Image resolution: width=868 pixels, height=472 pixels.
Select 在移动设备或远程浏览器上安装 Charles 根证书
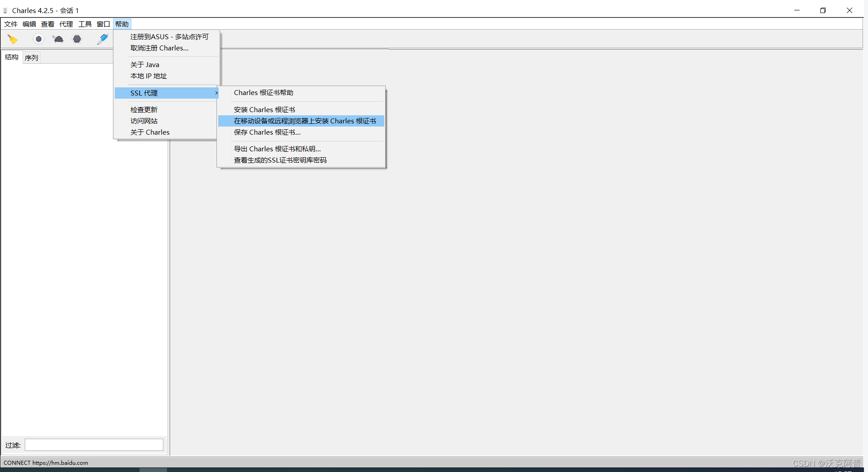301,121
